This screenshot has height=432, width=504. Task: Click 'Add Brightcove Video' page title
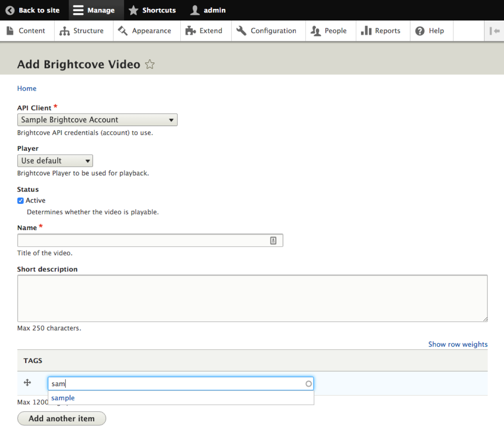coord(79,64)
